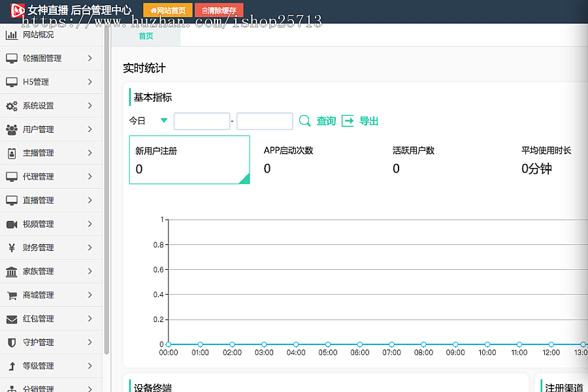Expand the 等级管理 chevron
The image size is (588, 392).
pyautogui.click(x=90, y=366)
